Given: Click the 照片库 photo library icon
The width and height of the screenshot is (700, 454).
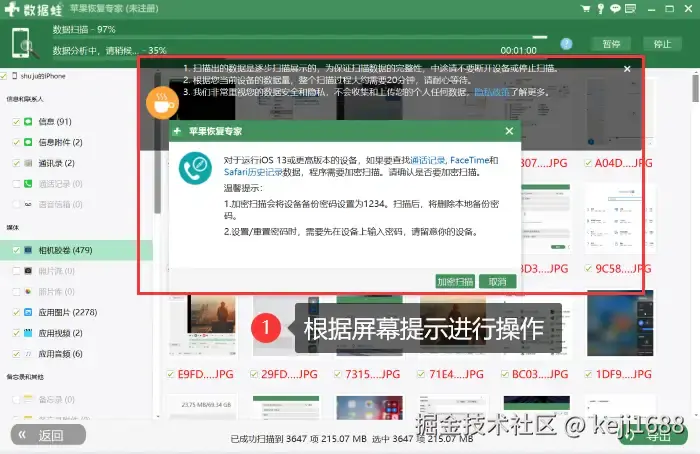Looking at the screenshot, I should [28, 292].
